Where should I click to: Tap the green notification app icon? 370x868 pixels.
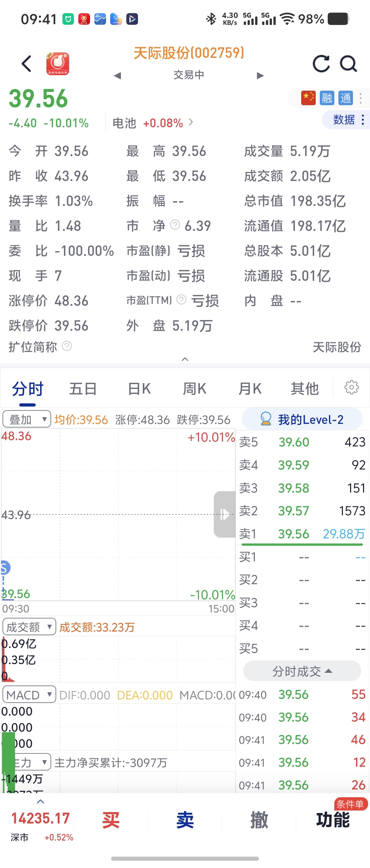(68, 19)
